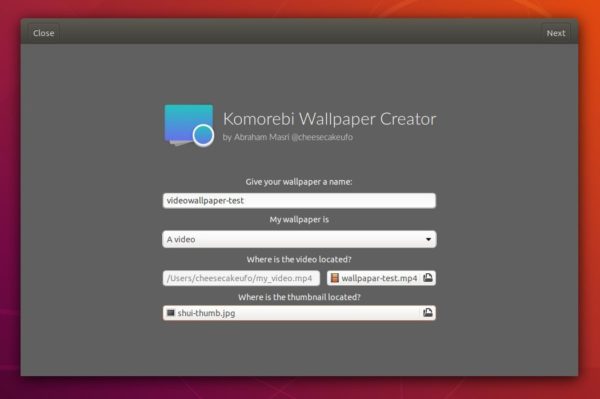Click 'Give your wallpaper a name:' label
The height and width of the screenshot is (399, 600).
[299, 182]
